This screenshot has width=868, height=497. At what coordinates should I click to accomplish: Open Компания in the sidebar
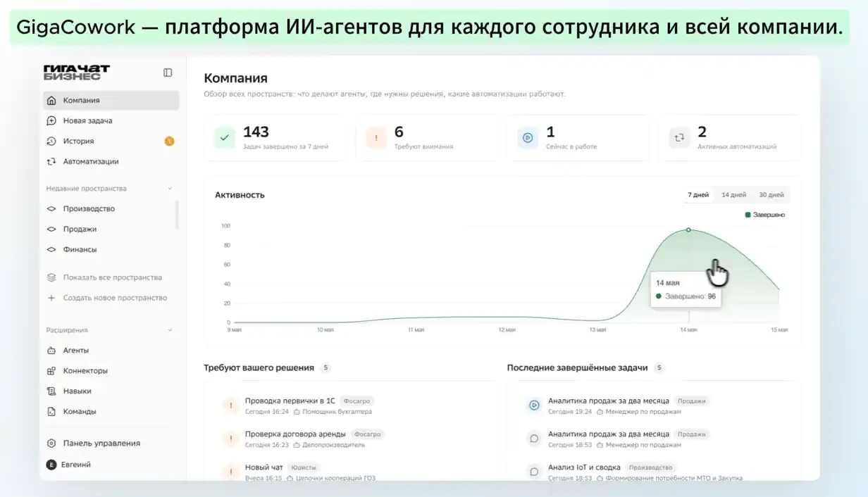coord(111,100)
